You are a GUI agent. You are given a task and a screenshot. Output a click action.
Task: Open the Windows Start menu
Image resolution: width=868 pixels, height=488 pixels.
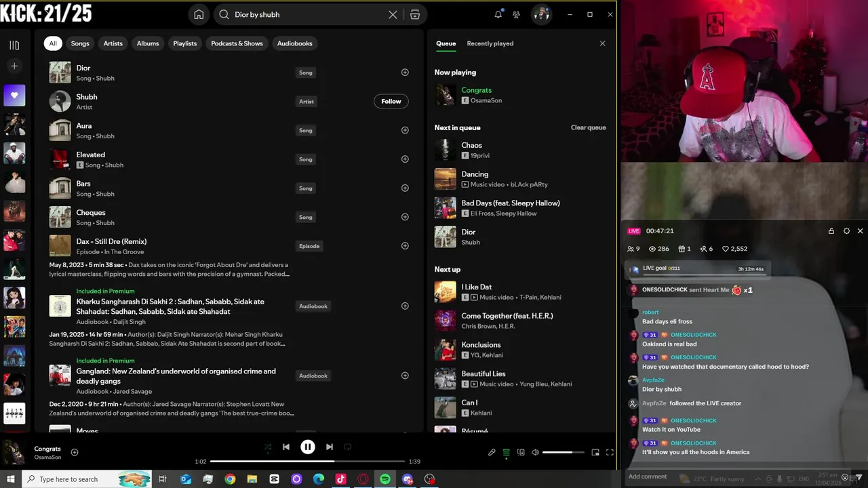[x=11, y=479]
